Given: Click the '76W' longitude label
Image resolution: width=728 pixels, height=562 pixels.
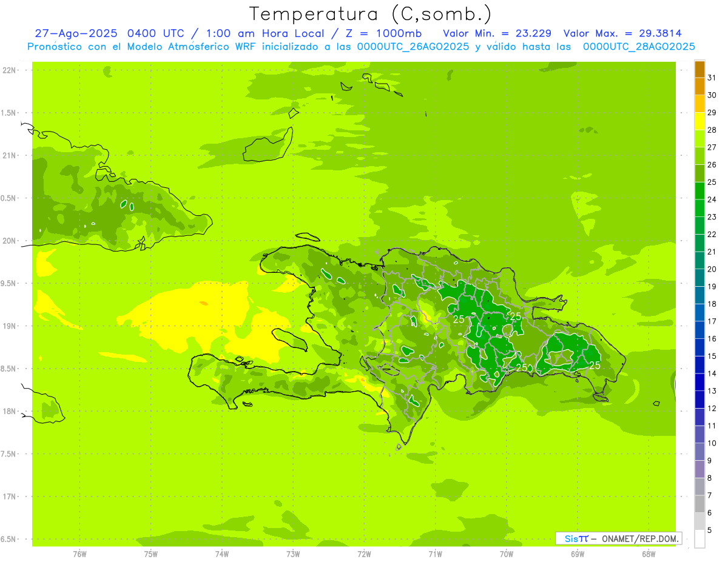Looking at the screenshot, I should (x=79, y=554).
